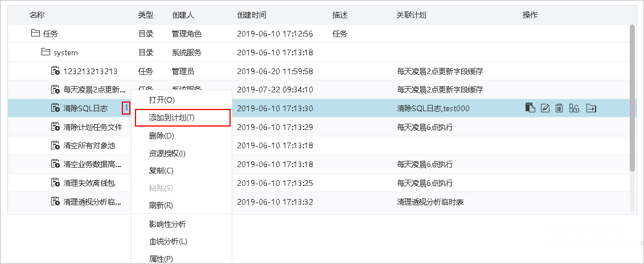The height and width of the screenshot is (264, 644).
Task: Click the edit pencil icon in 清除SQL日志 row
Action: tap(545, 108)
